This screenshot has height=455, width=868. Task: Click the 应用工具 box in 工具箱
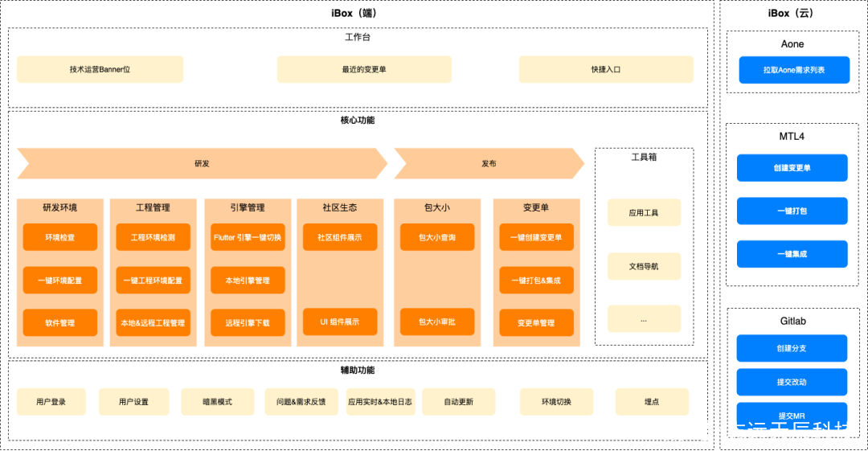pos(644,212)
